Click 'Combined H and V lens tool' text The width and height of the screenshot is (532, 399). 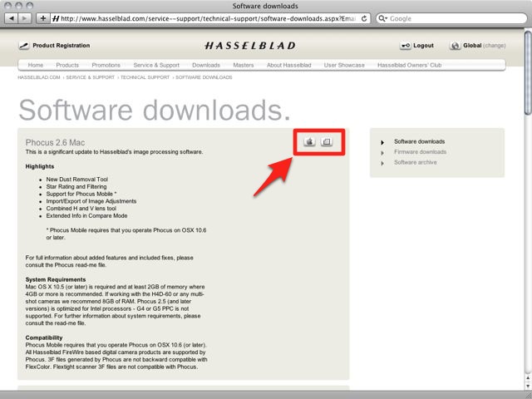click(x=81, y=209)
